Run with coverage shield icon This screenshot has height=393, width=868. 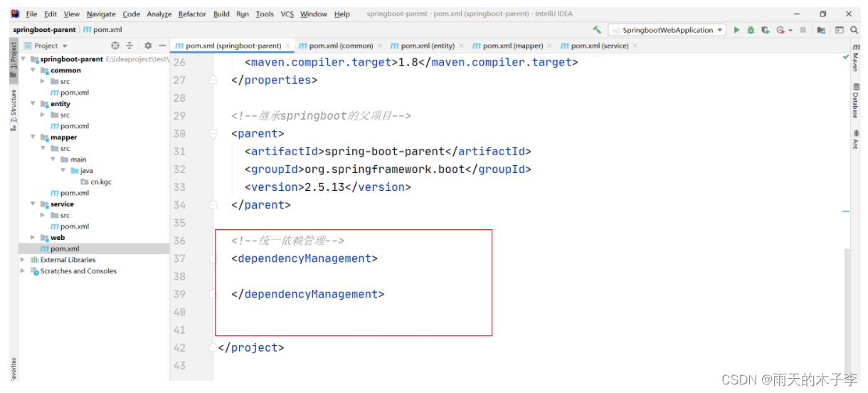click(765, 30)
